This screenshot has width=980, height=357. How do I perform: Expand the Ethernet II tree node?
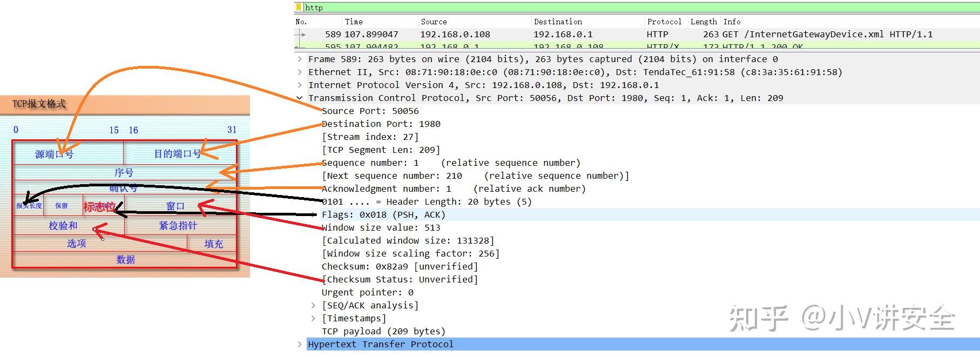click(300, 72)
